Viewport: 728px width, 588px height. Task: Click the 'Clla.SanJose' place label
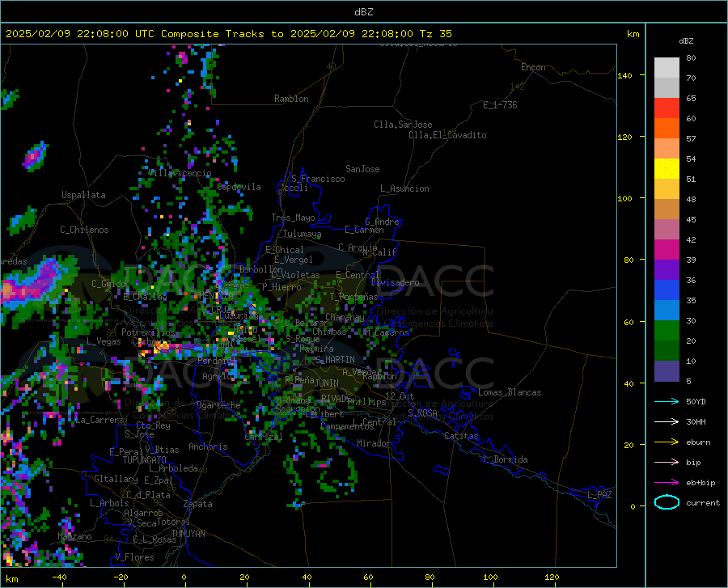(403, 125)
